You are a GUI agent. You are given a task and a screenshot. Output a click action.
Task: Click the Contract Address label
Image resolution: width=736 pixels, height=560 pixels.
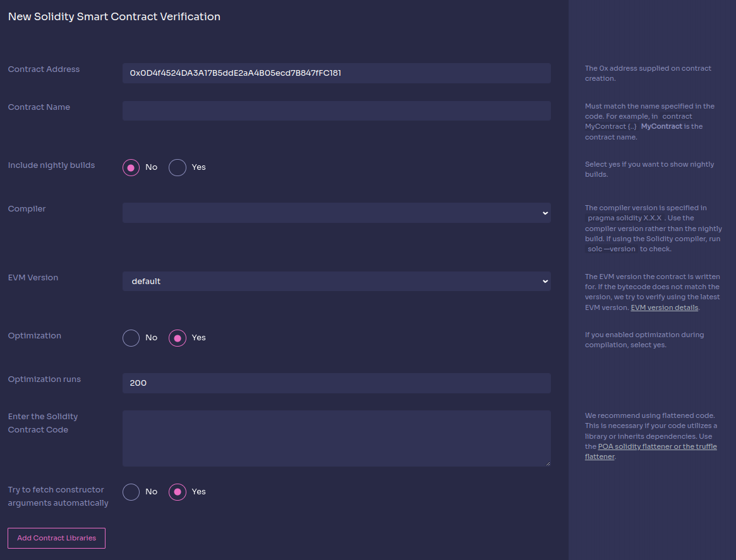click(x=44, y=69)
